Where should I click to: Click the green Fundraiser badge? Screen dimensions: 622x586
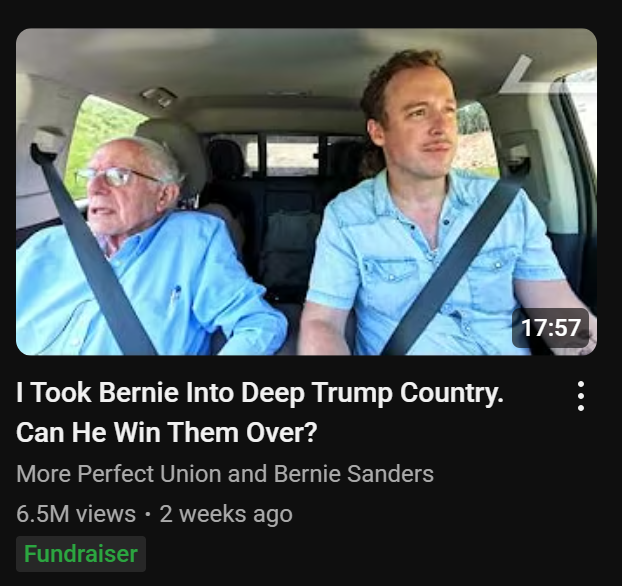(81, 554)
